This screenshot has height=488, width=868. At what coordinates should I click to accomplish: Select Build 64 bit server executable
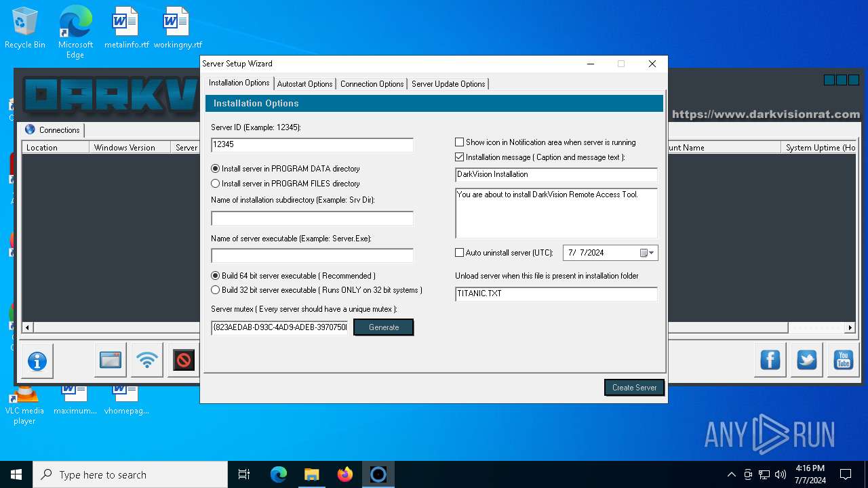point(293,276)
